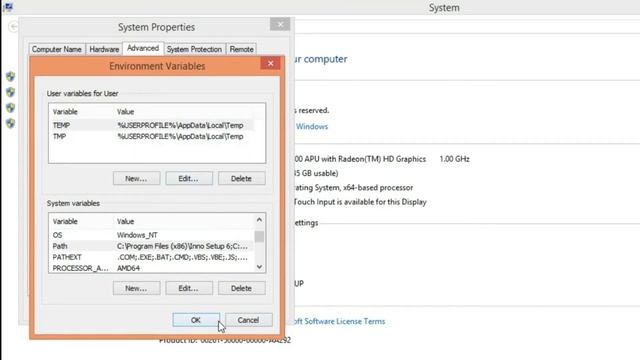Image resolution: width=640 pixels, height=360 pixels.
Task: Open Software License Terms link in System window
Action: coord(339,322)
